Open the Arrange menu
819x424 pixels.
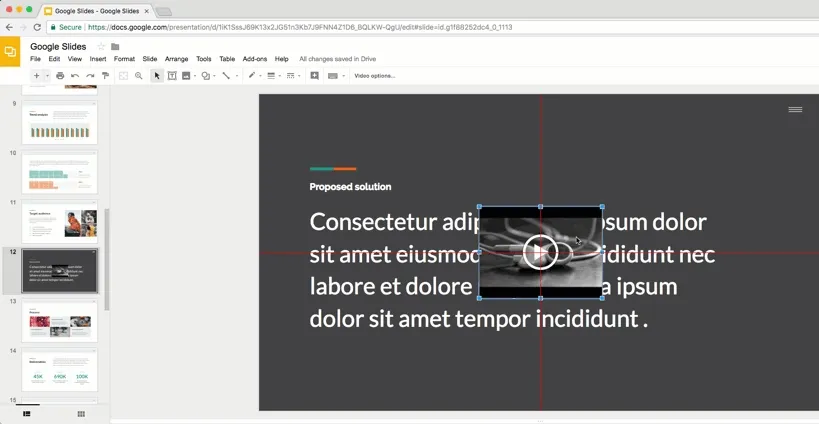[x=177, y=59]
